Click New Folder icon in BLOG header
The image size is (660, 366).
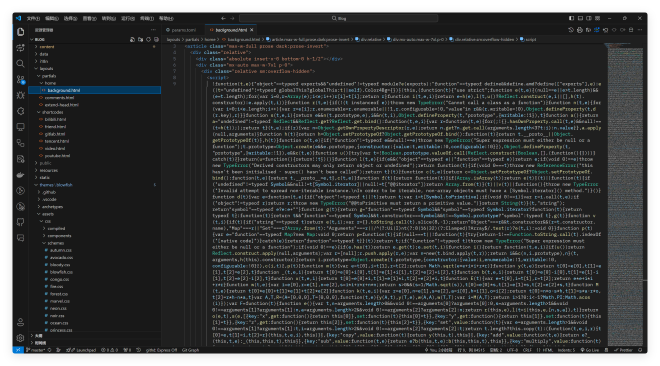click(140, 40)
